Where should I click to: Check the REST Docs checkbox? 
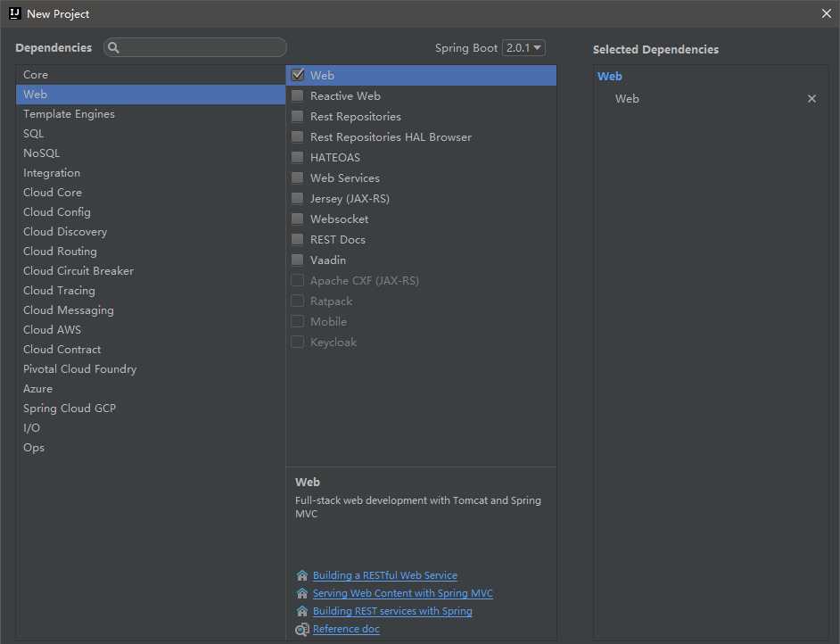tap(297, 239)
